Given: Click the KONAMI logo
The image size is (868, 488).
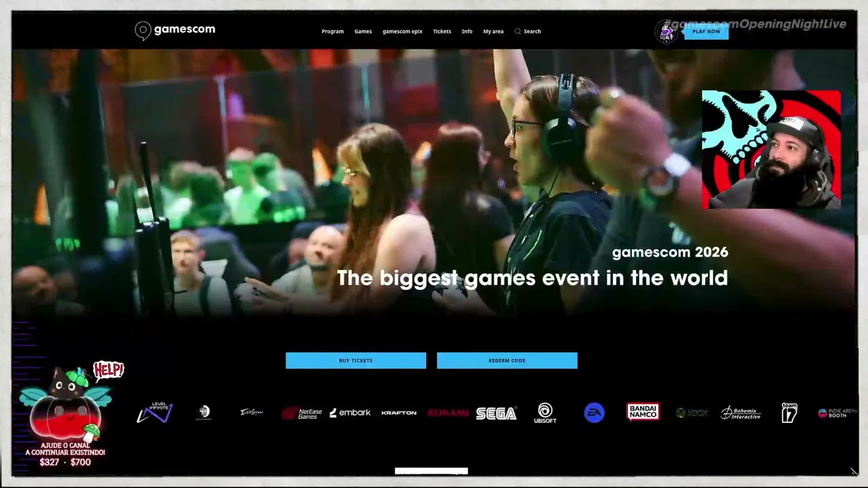Looking at the screenshot, I should 448,413.
